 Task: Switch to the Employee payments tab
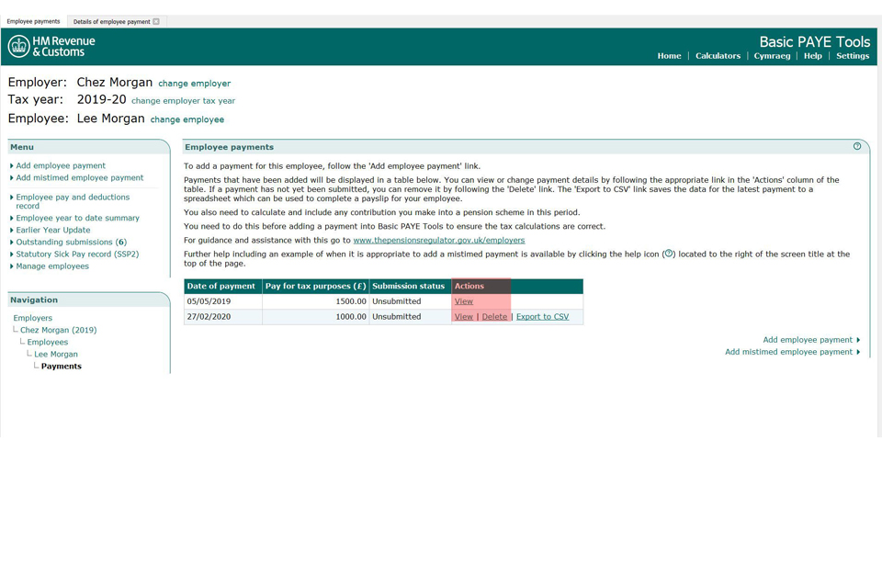[x=33, y=21]
